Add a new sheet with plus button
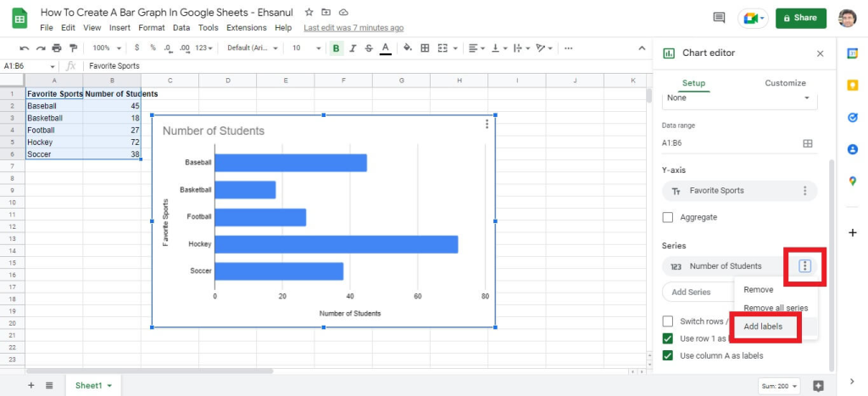The image size is (868, 396). pos(31,386)
